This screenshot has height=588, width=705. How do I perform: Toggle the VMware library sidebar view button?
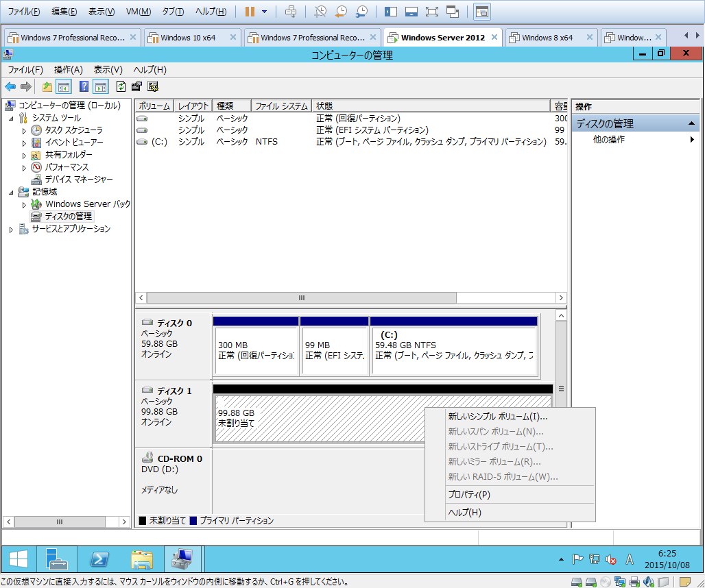(x=391, y=11)
